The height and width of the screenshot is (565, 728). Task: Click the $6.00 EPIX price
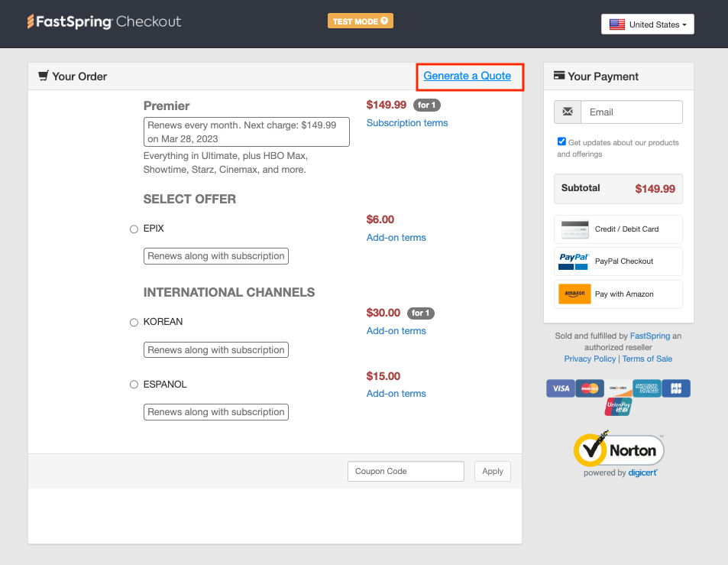coord(380,219)
